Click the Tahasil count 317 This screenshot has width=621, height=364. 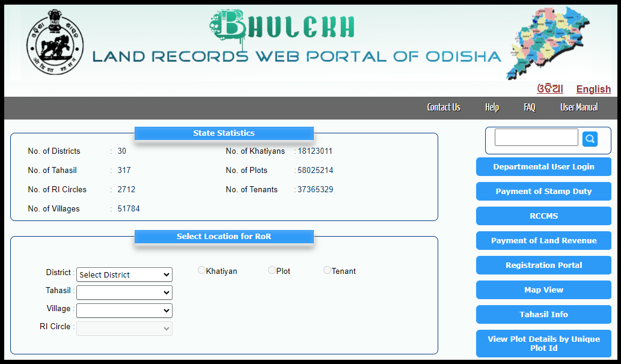tap(124, 171)
